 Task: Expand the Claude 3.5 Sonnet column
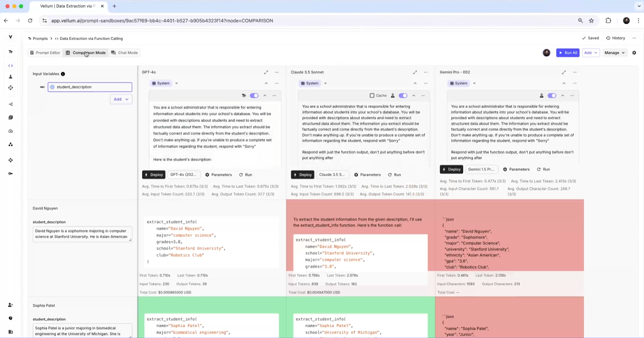(415, 72)
